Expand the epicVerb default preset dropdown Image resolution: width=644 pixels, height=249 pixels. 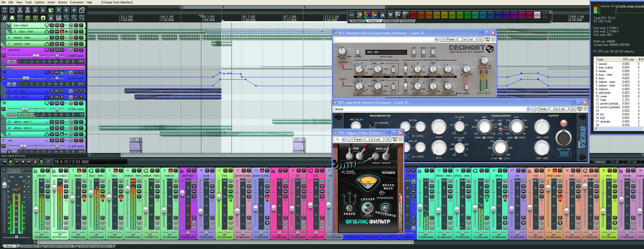528,109
